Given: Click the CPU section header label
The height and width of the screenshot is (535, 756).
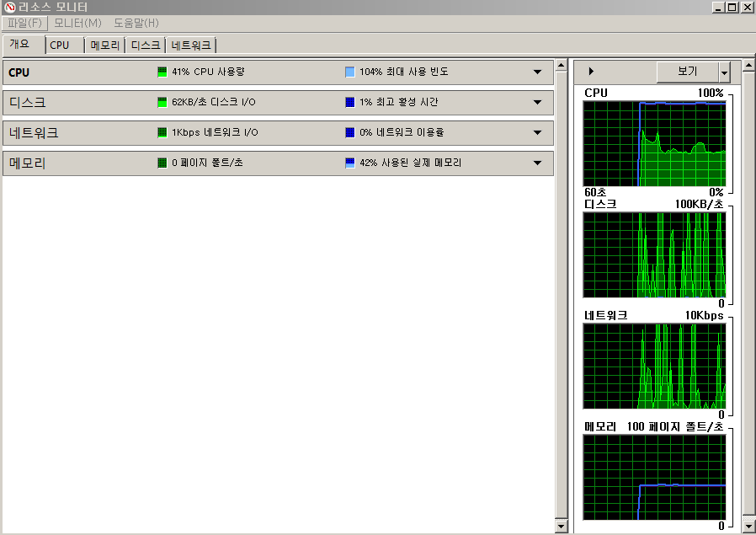Looking at the screenshot, I should click(19, 72).
